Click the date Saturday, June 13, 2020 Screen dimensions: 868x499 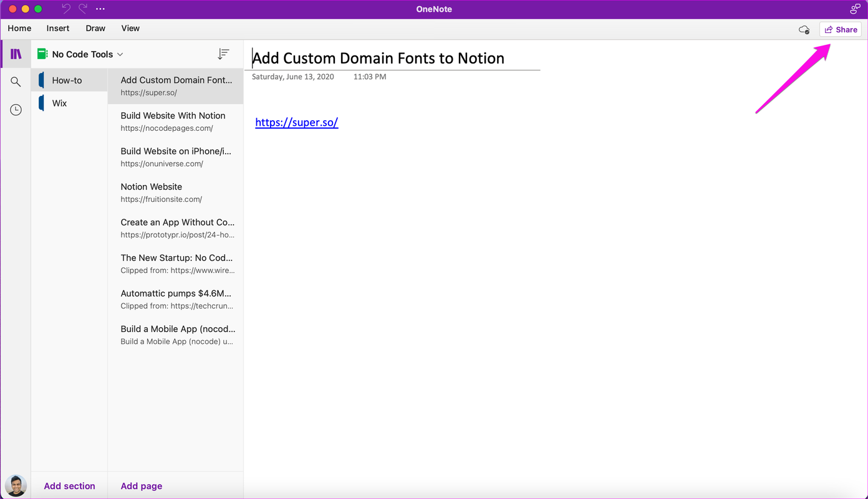[x=293, y=77]
